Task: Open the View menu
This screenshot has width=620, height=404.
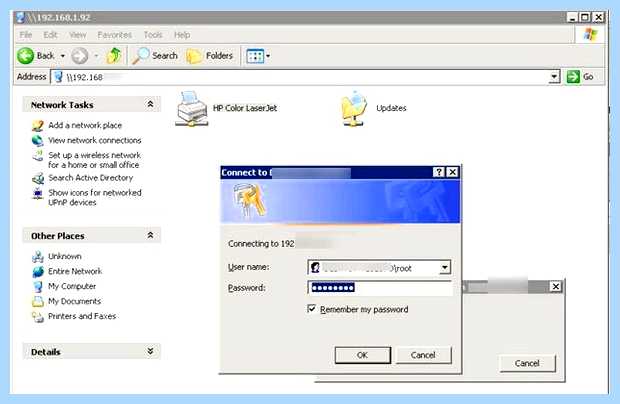Action: click(x=78, y=35)
